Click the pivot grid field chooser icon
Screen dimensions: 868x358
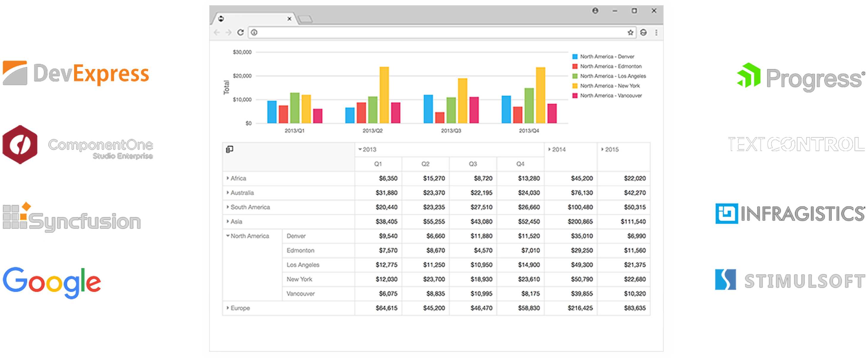pos(230,149)
